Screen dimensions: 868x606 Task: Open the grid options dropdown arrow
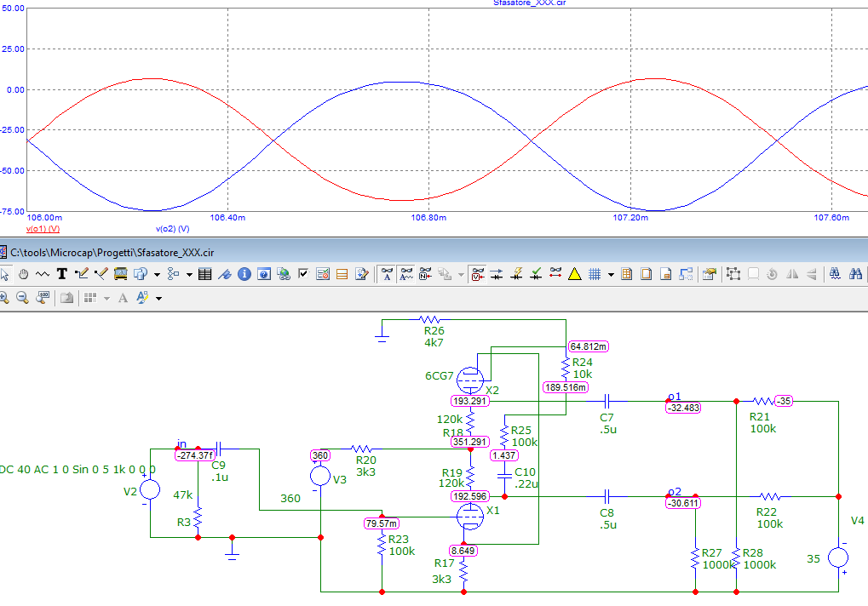(x=611, y=275)
